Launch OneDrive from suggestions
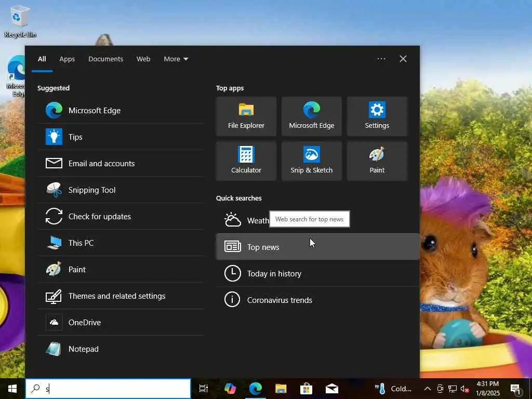Screen dimensions: 532x399 pos(121,322)
